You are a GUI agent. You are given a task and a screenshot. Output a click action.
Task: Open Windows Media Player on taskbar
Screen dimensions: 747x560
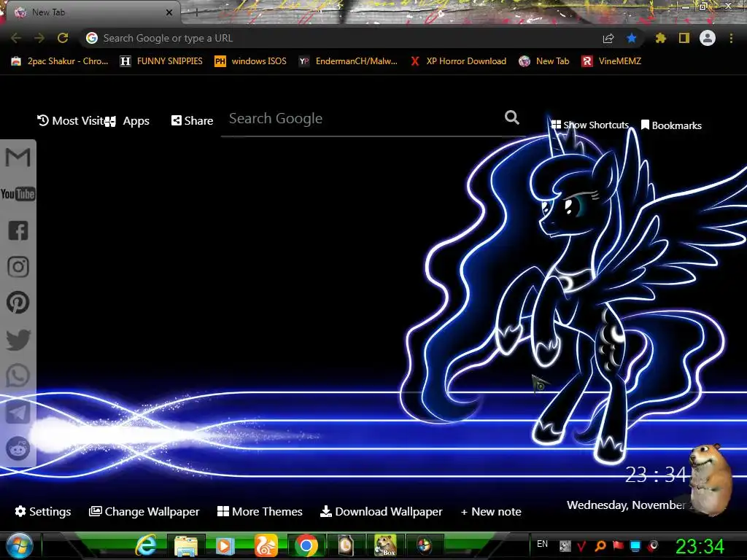coord(225,546)
